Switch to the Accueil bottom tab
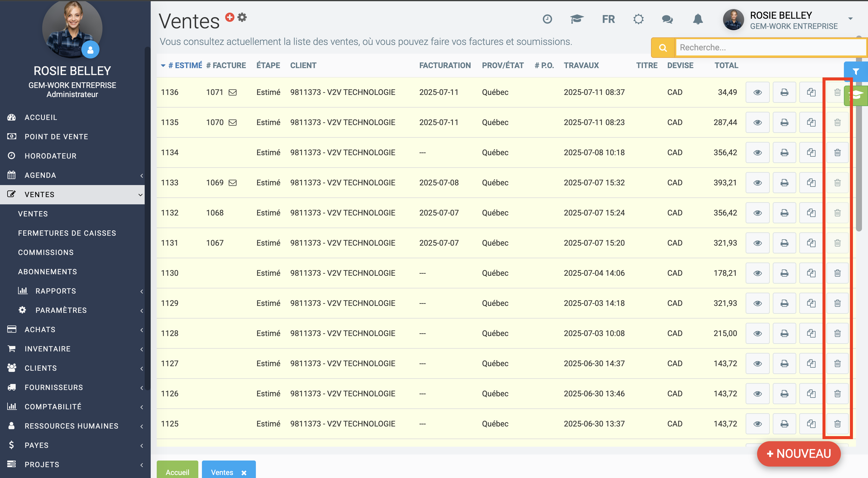Screen dimensions: 868x478 (177, 472)
